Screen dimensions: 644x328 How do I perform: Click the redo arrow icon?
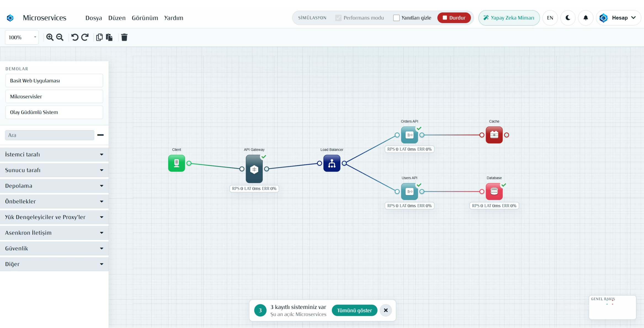(x=85, y=37)
